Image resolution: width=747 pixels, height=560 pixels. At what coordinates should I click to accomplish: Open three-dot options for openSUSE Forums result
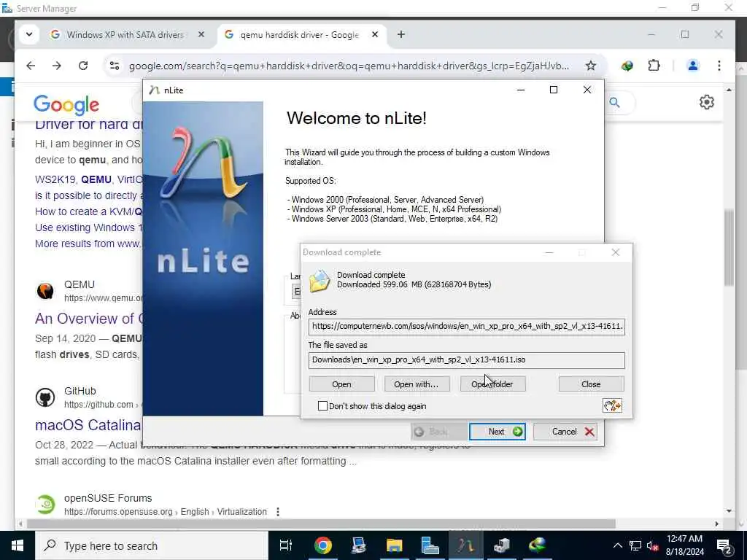coord(278,511)
